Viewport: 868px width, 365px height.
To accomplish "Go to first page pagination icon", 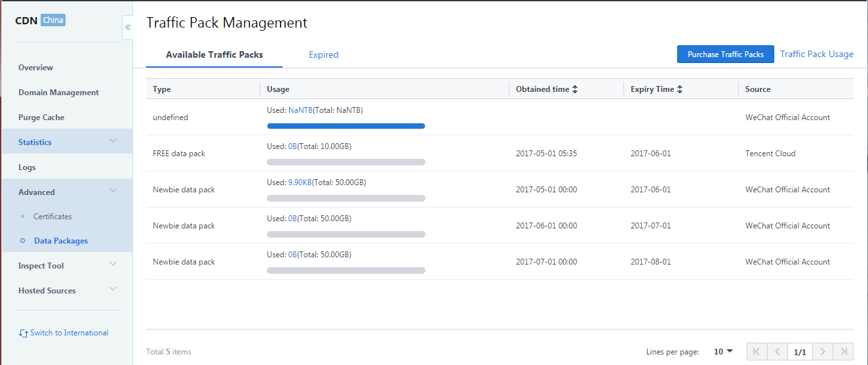I will [756, 352].
